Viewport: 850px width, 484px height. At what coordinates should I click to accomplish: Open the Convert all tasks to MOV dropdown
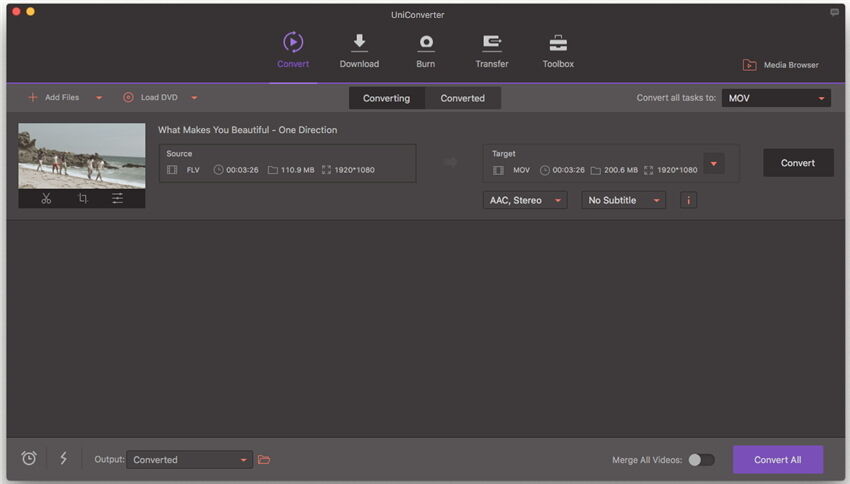point(776,98)
